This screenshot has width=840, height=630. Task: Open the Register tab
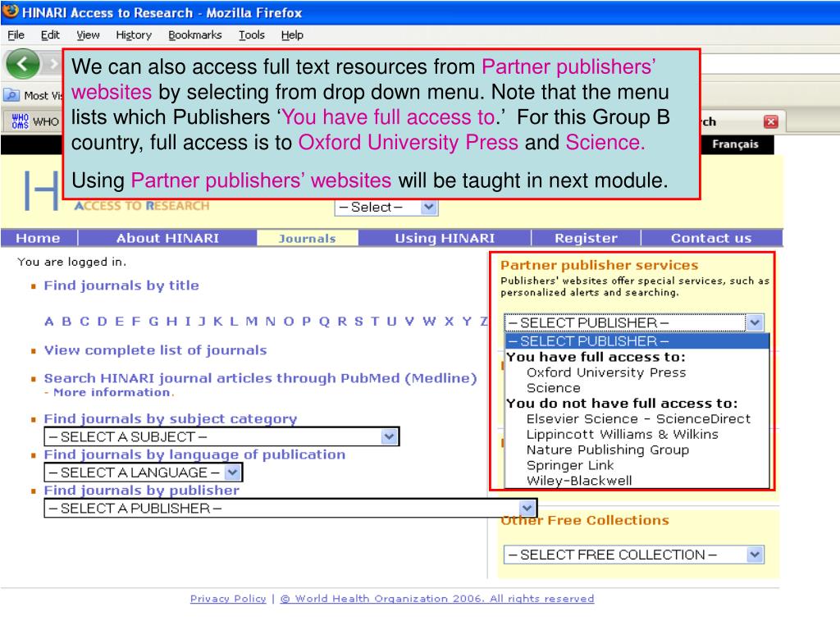[586, 238]
